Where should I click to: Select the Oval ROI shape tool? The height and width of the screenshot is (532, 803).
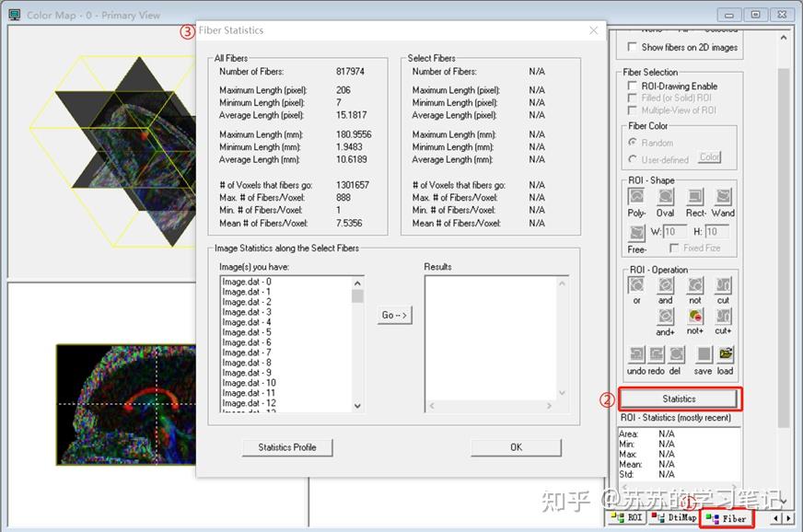(665, 197)
